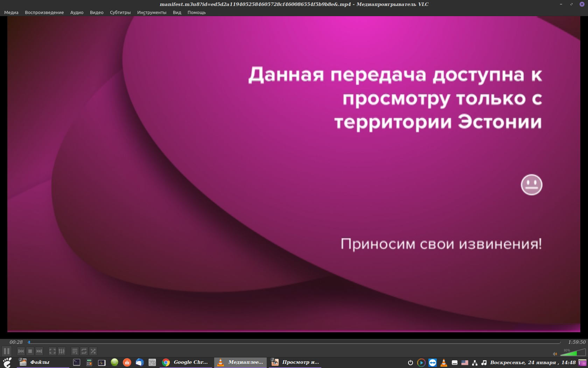This screenshot has width=588, height=368.
Task: Pause the video playback
Action: (7, 351)
